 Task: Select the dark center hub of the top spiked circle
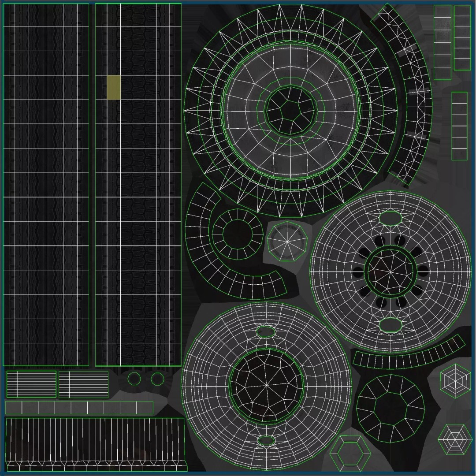tap(290, 111)
